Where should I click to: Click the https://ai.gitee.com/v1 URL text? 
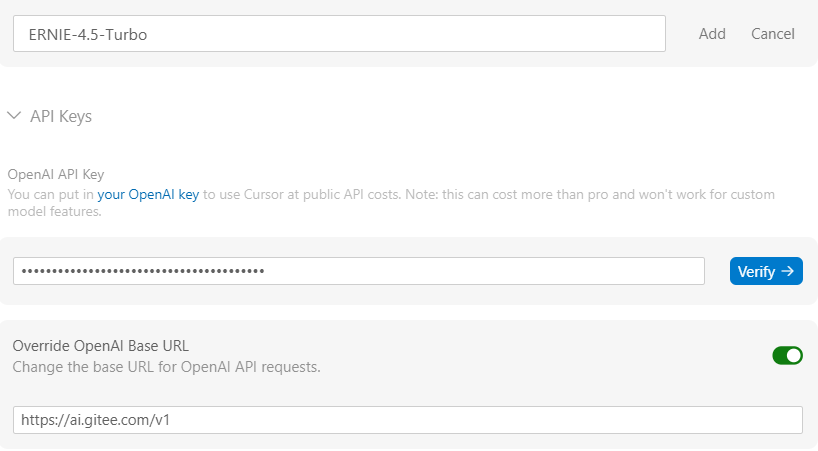(94, 420)
